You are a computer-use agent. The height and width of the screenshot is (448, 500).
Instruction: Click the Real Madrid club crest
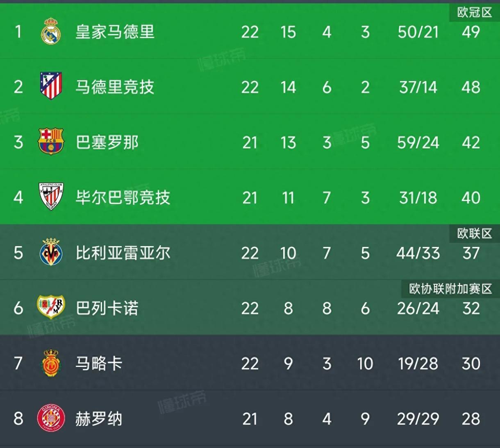(51, 31)
